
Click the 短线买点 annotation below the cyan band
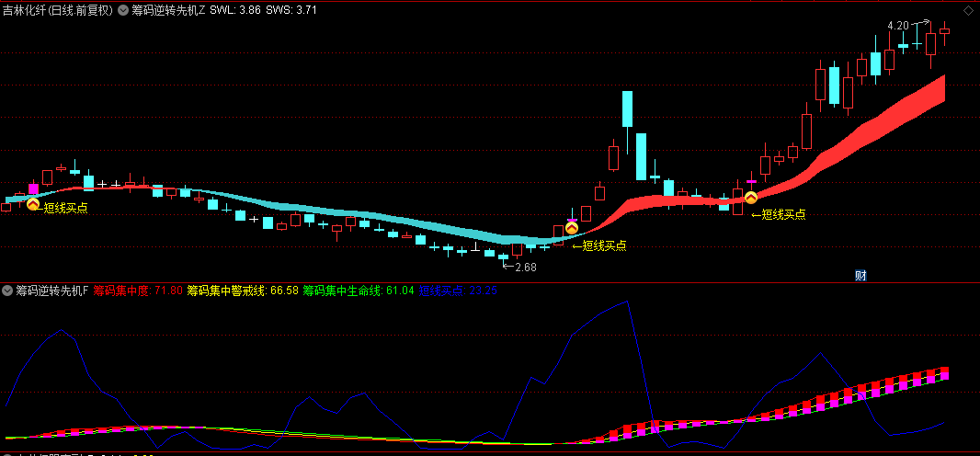coord(604,246)
